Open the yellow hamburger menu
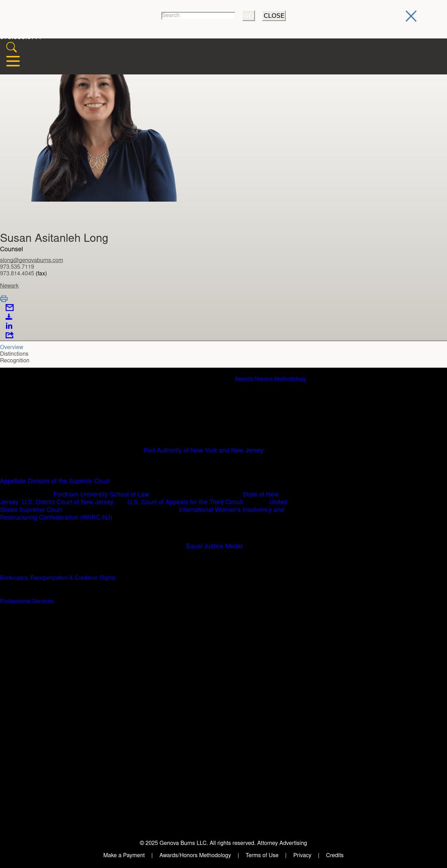The width and height of the screenshot is (447, 868). point(13,61)
